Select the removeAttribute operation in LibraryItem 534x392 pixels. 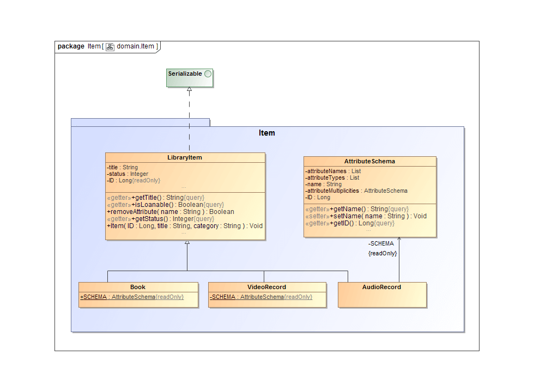[x=171, y=211]
